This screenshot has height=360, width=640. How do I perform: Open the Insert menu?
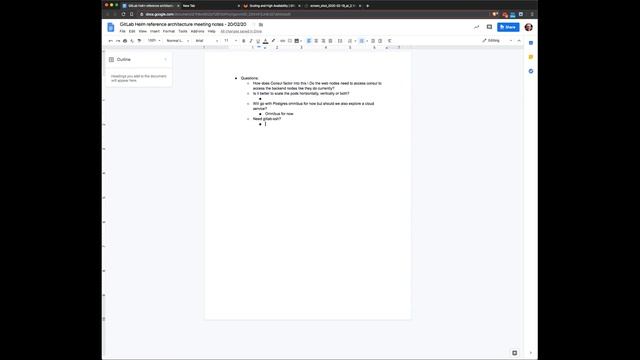coord(155,31)
